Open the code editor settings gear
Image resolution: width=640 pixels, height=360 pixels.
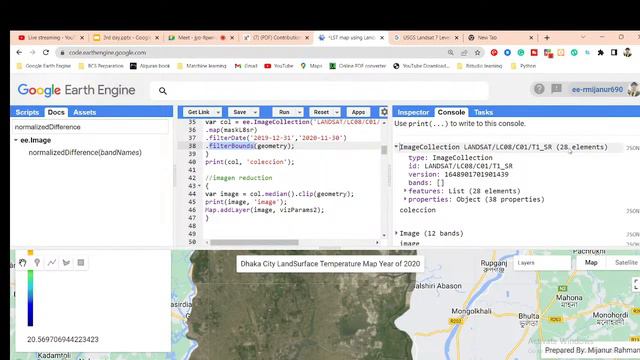click(384, 112)
